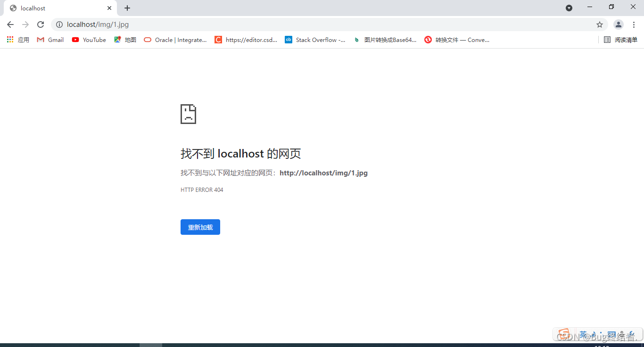Viewport: 644px width, 347px height.
Task: Open the Chrome profile avatar
Action: (618, 25)
